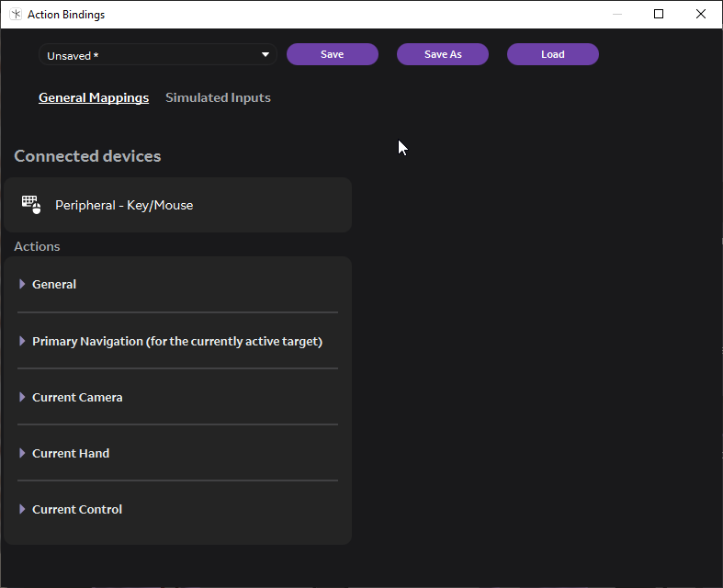Click the General section label

(54, 285)
